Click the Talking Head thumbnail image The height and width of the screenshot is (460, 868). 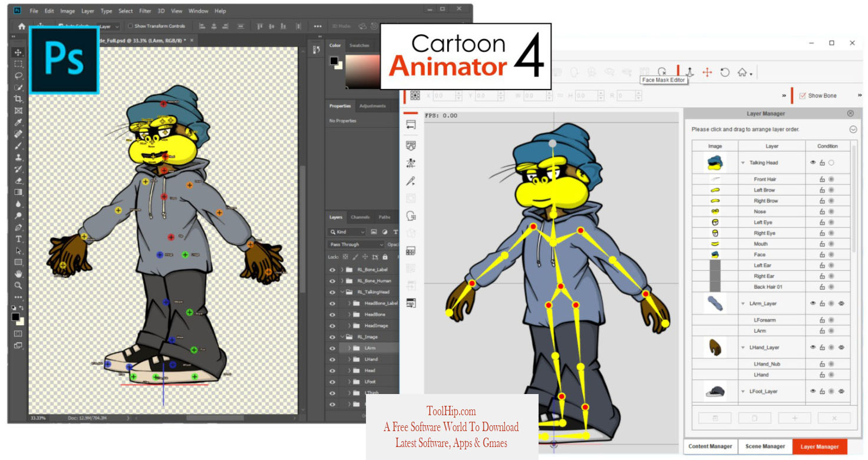(715, 163)
